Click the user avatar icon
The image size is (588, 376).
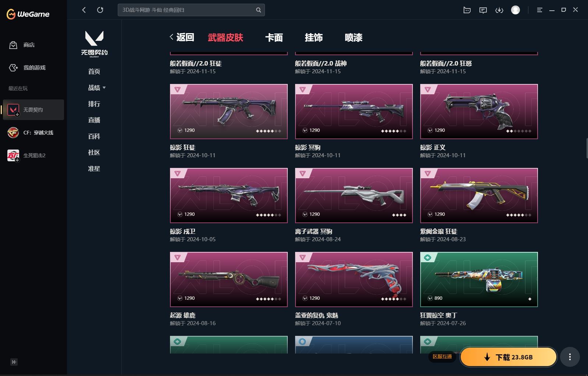[516, 10]
